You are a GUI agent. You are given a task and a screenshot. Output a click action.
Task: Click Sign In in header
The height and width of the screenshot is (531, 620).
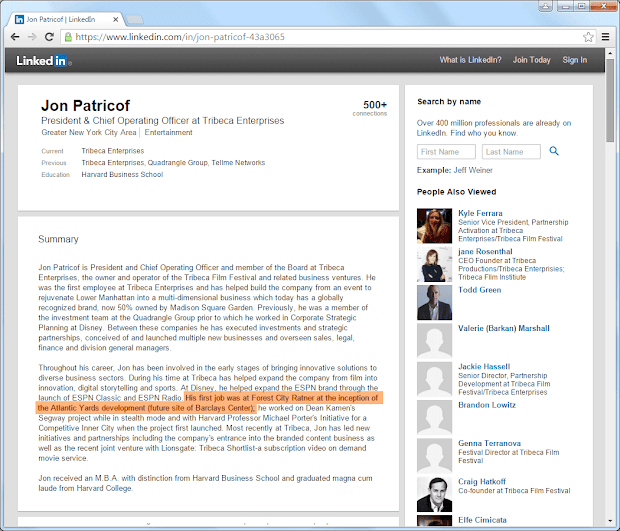tap(575, 60)
